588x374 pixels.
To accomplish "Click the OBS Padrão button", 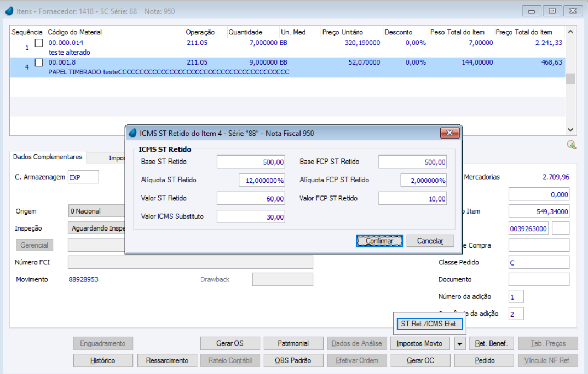I will coord(293,360).
